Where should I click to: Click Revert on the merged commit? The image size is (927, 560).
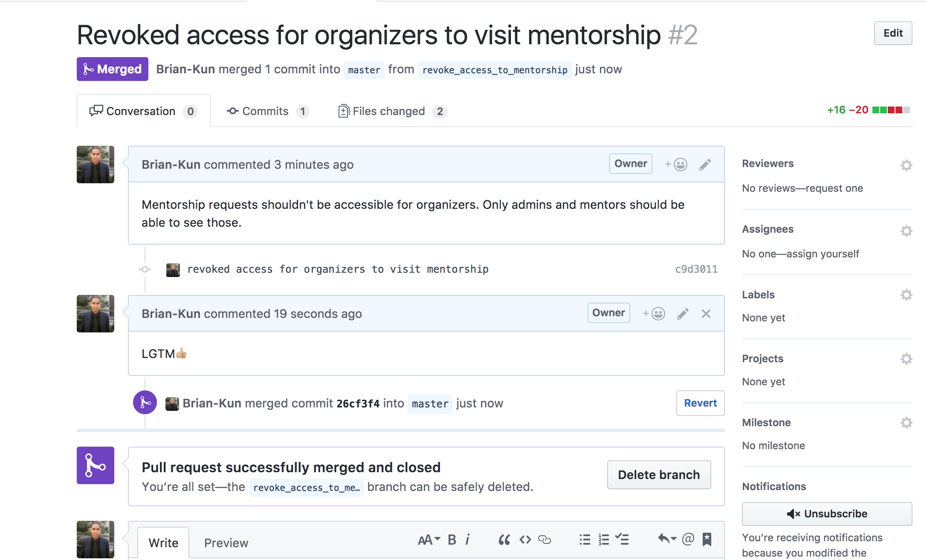[x=700, y=403]
